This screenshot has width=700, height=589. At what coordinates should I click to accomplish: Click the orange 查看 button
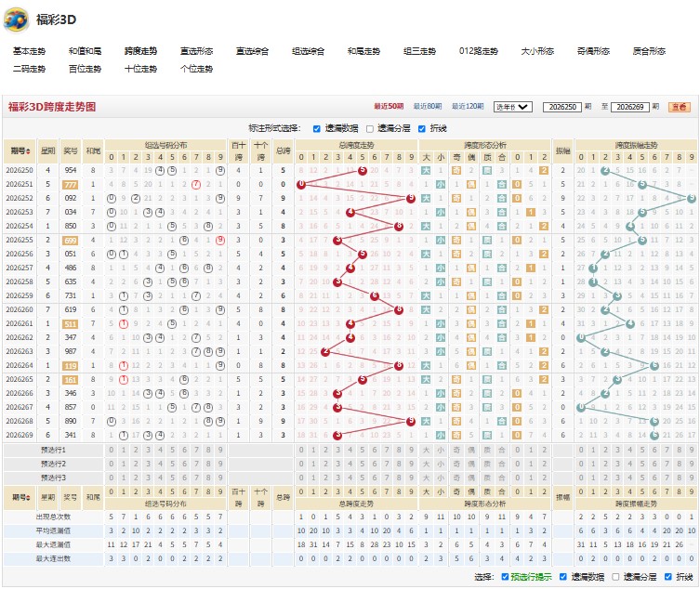(679, 107)
